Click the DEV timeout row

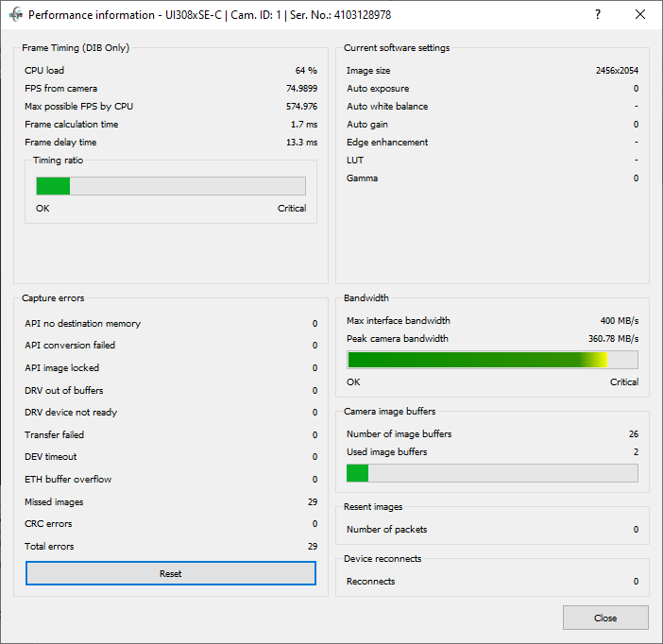point(171,457)
